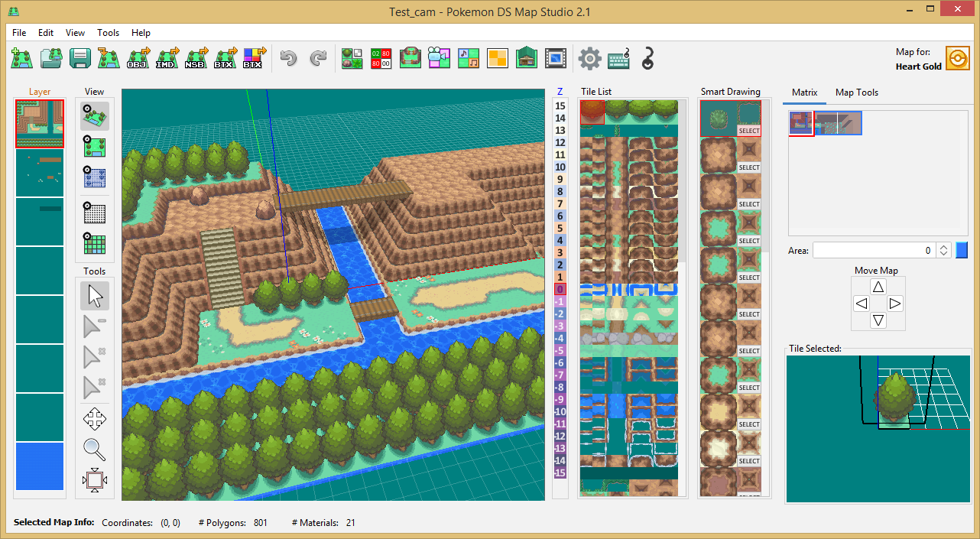This screenshot has height=539, width=980.
Task: Open the camera editor icon
Action: [440, 58]
